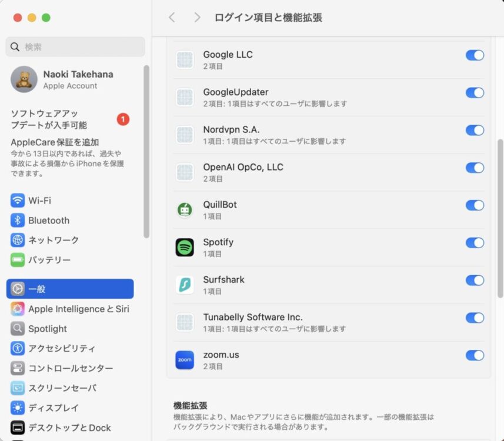Click the '機能拡張' section heading
This screenshot has height=441, width=504.
[x=191, y=406]
